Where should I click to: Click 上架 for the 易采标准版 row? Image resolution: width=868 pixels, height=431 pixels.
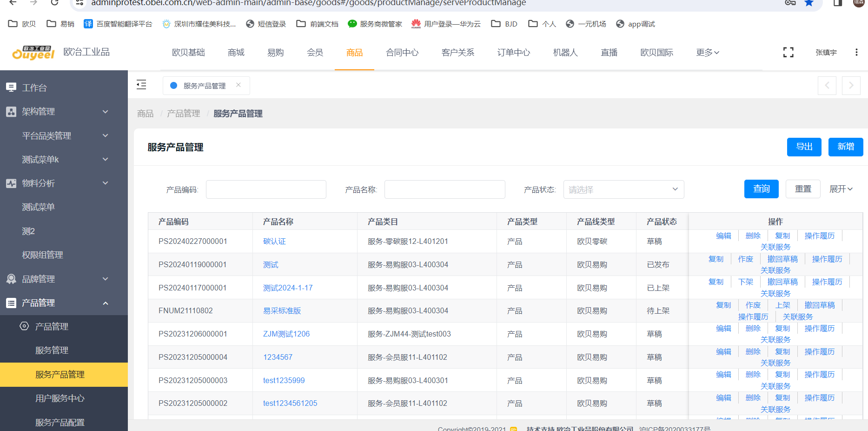[782, 305]
